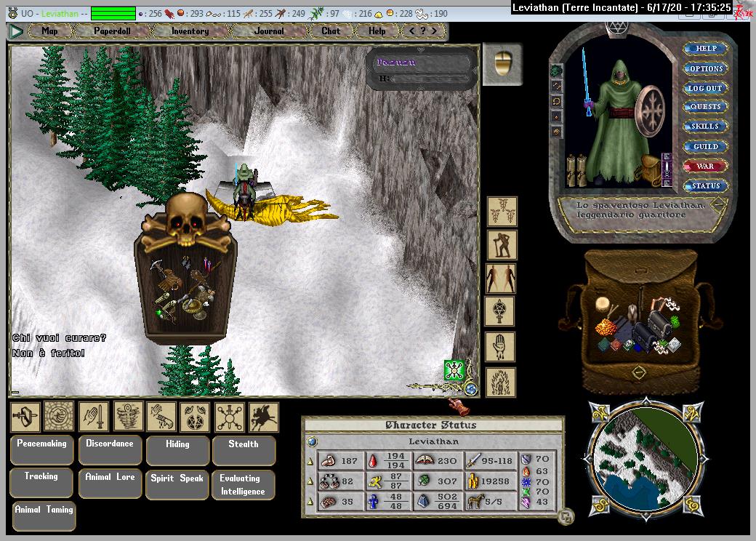Use the Animal Lore skill button
This screenshot has height=541, width=756.
coord(110,484)
